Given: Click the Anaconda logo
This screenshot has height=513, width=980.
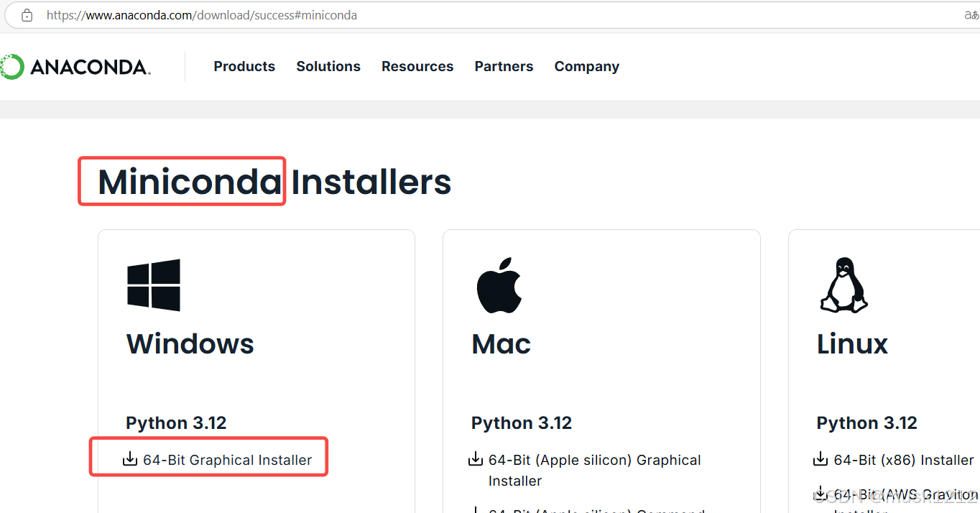Looking at the screenshot, I should point(75,67).
